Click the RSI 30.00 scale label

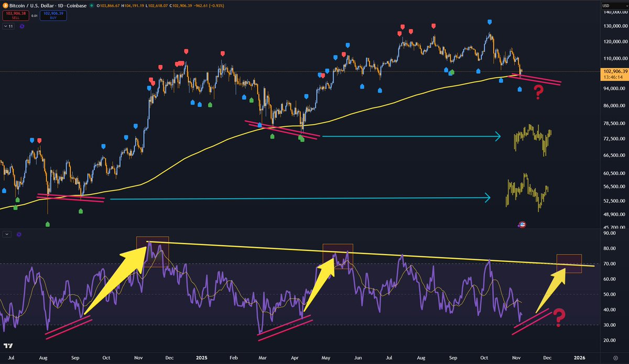[609, 325]
